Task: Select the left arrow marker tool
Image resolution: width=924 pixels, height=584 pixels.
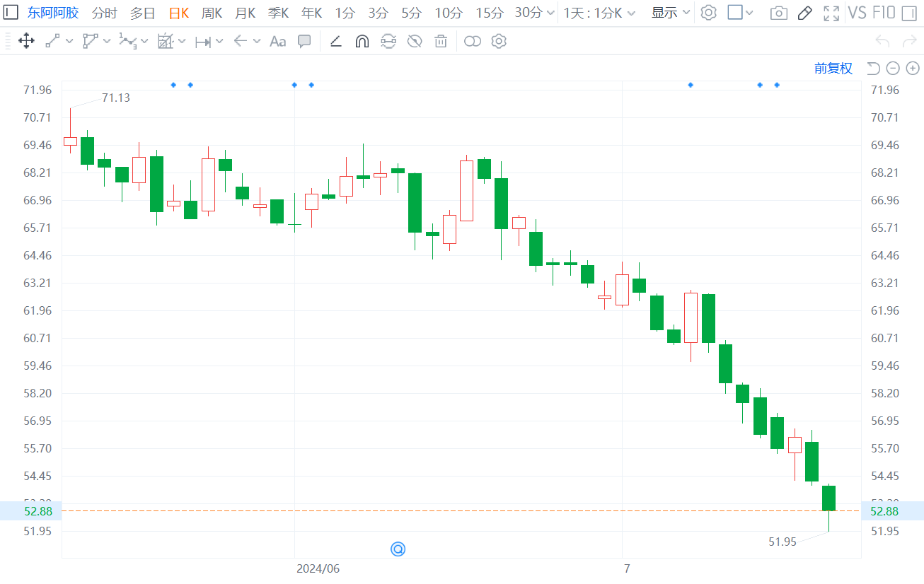Action: point(240,41)
